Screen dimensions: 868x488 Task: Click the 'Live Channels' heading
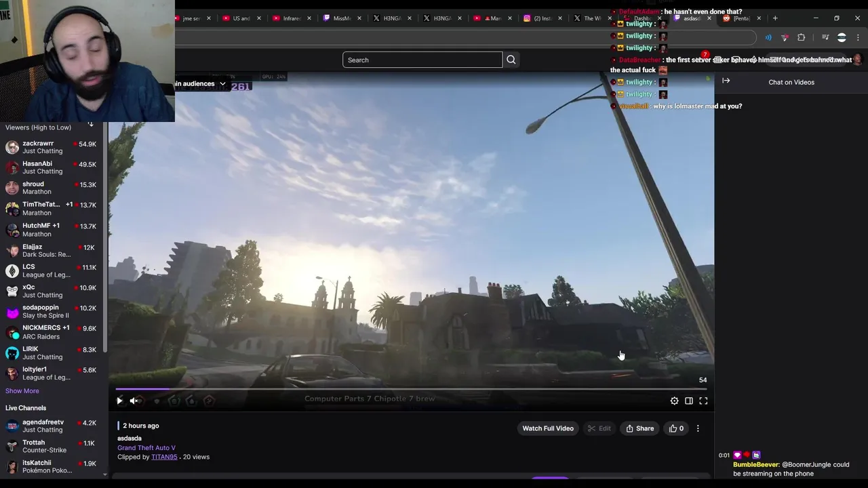[26, 408]
